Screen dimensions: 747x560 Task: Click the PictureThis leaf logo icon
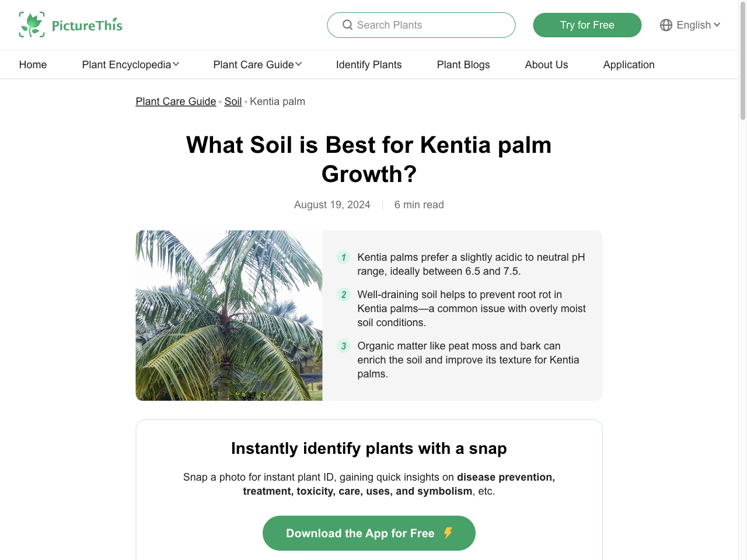[x=32, y=24]
